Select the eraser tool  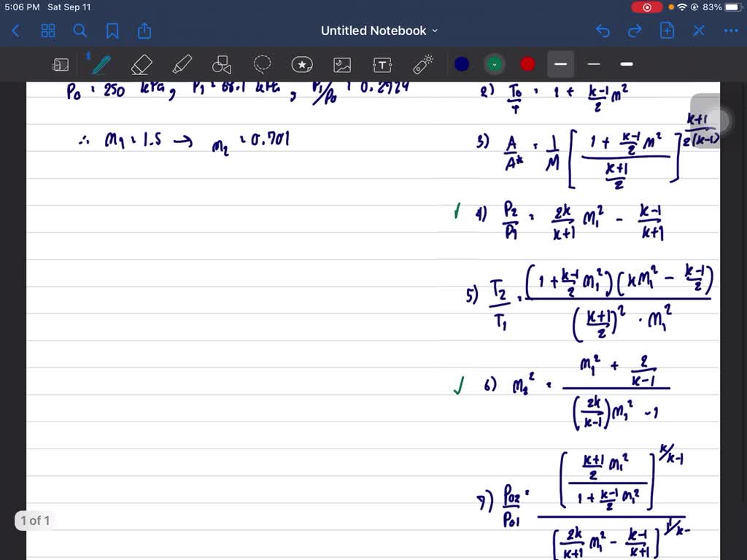tap(141, 65)
